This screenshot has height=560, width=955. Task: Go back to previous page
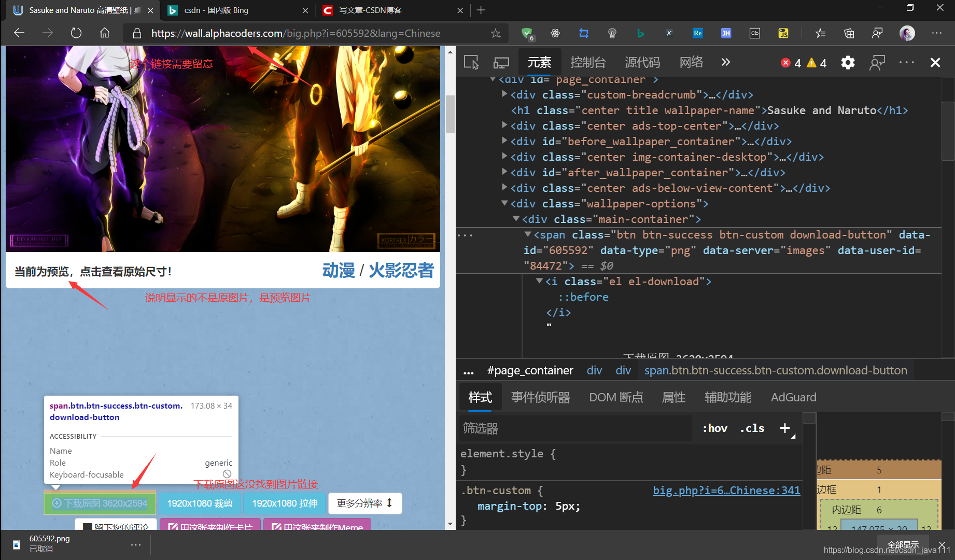tap(19, 33)
